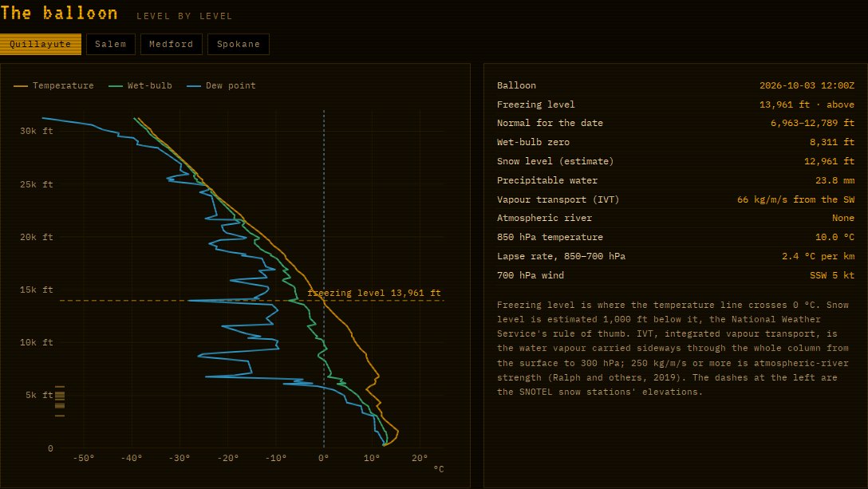Screen dimensions: 868x489
Task: Click the Freezing level value 13,961 ft · above
Action: point(807,105)
